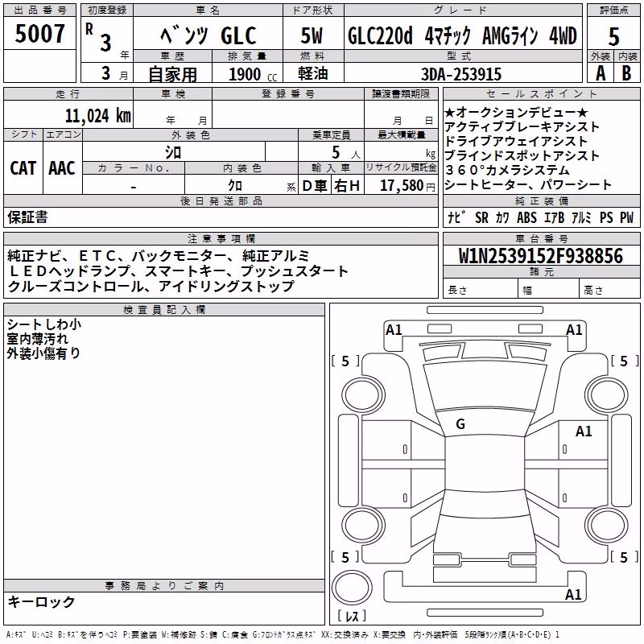Select the exterior grade A under 外装

click(601, 73)
